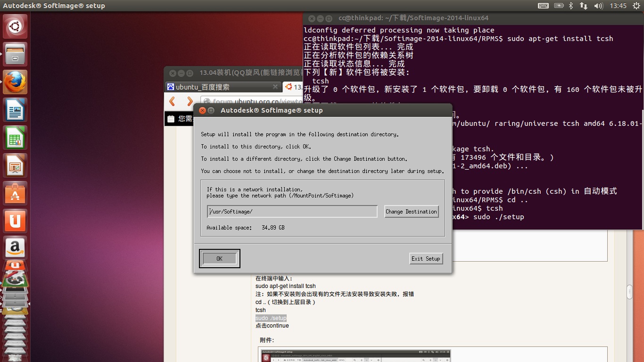Click OK to accept destination directory
This screenshot has width=644, height=362.
pos(219,258)
